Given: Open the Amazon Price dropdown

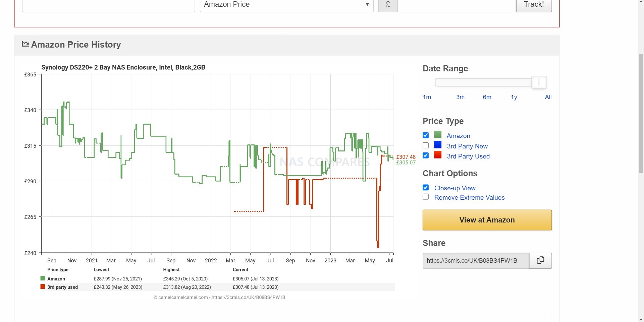Looking at the screenshot, I should (x=287, y=5).
